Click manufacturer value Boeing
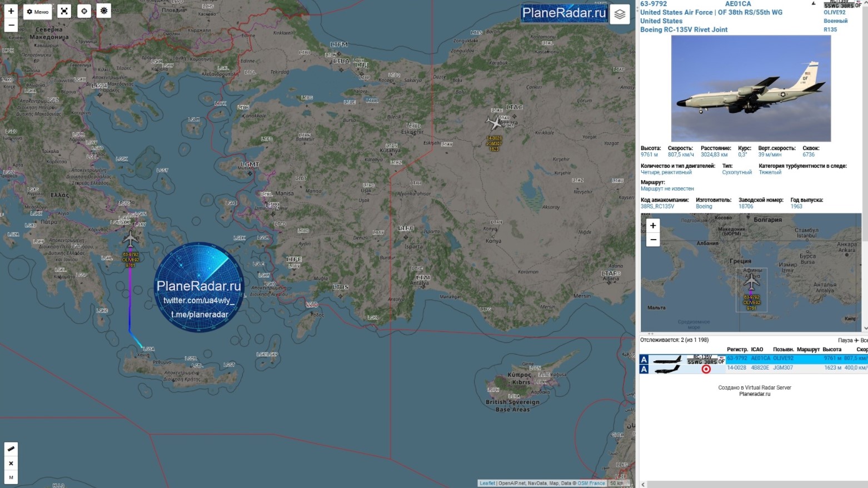Viewport: 868px width, 488px height. [704, 206]
